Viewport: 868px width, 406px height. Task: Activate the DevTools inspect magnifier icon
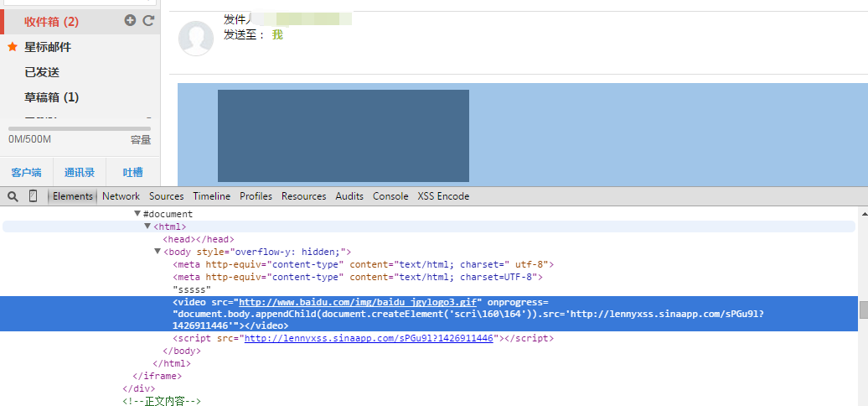pos(13,196)
